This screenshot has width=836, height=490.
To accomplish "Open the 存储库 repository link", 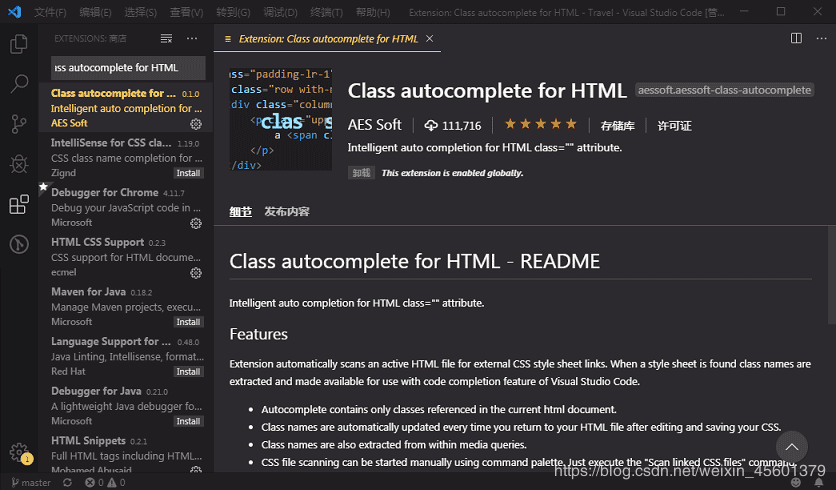I will [617, 126].
